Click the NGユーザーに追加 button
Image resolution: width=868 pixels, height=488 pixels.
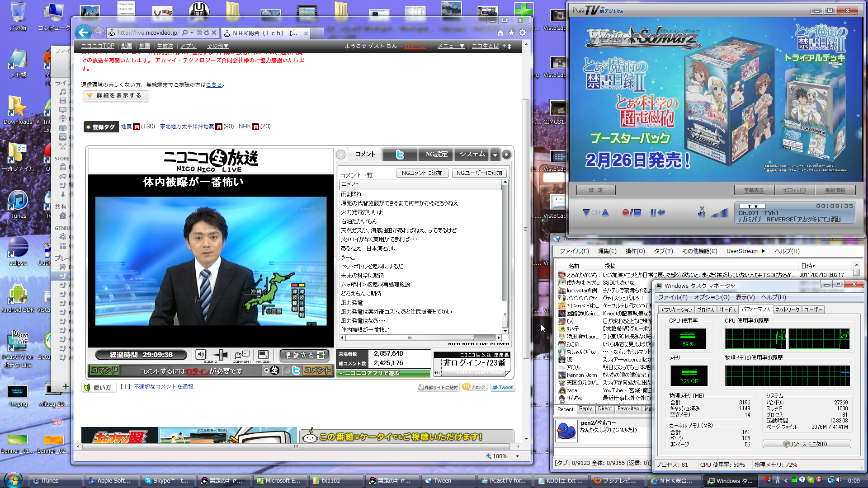click(x=479, y=173)
